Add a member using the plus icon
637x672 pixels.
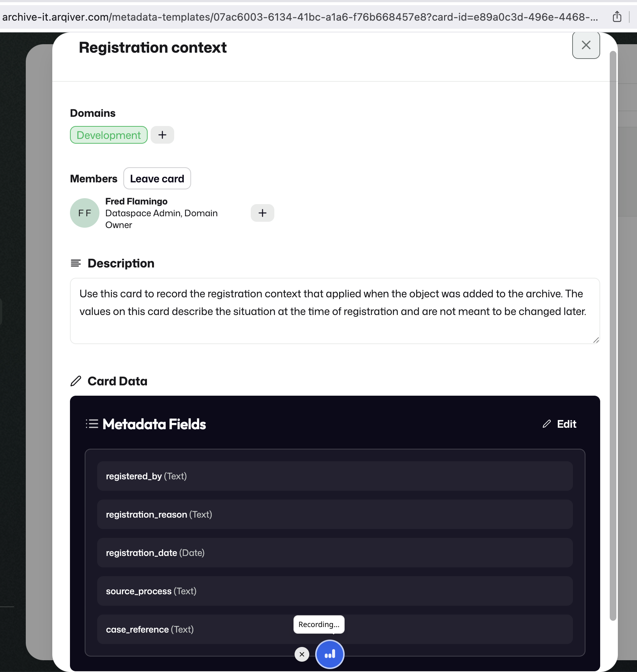click(x=263, y=213)
